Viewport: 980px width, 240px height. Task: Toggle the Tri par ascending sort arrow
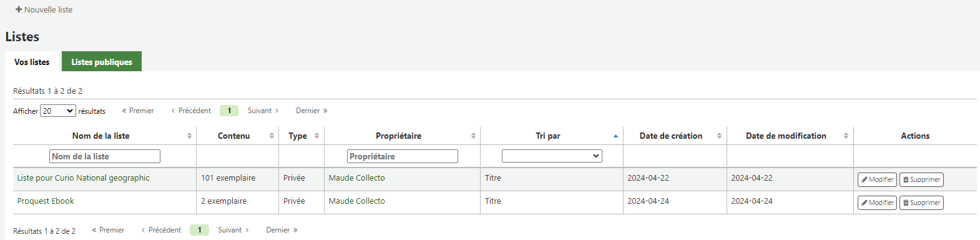615,136
